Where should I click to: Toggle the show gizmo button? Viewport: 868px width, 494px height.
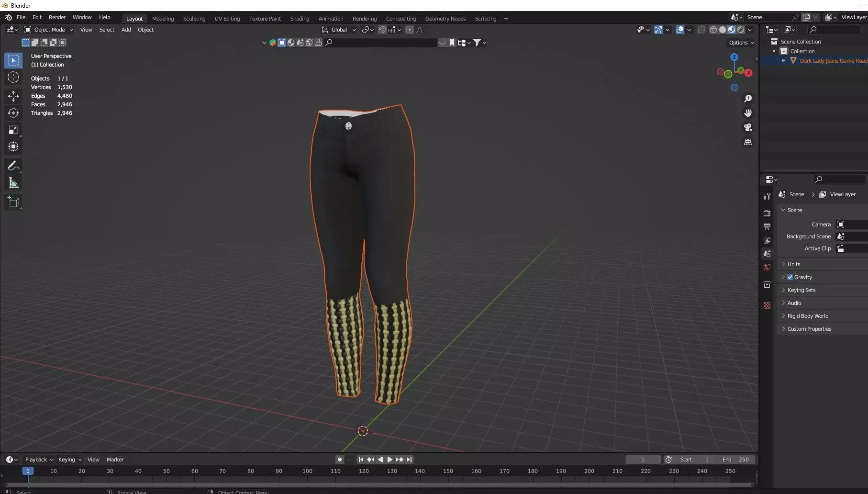[x=658, y=30]
